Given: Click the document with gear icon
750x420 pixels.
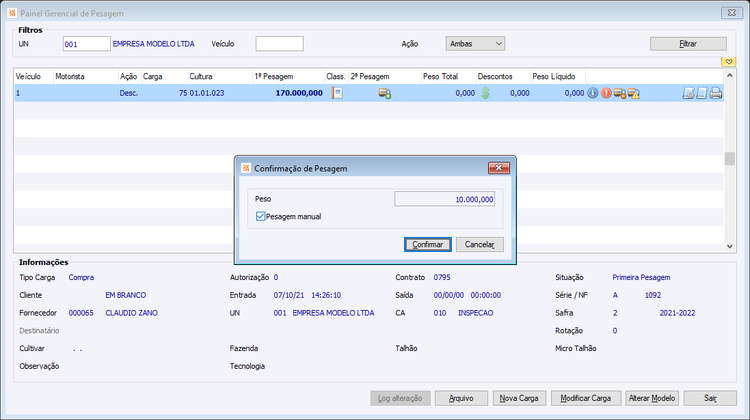Looking at the screenshot, I should (x=688, y=93).
